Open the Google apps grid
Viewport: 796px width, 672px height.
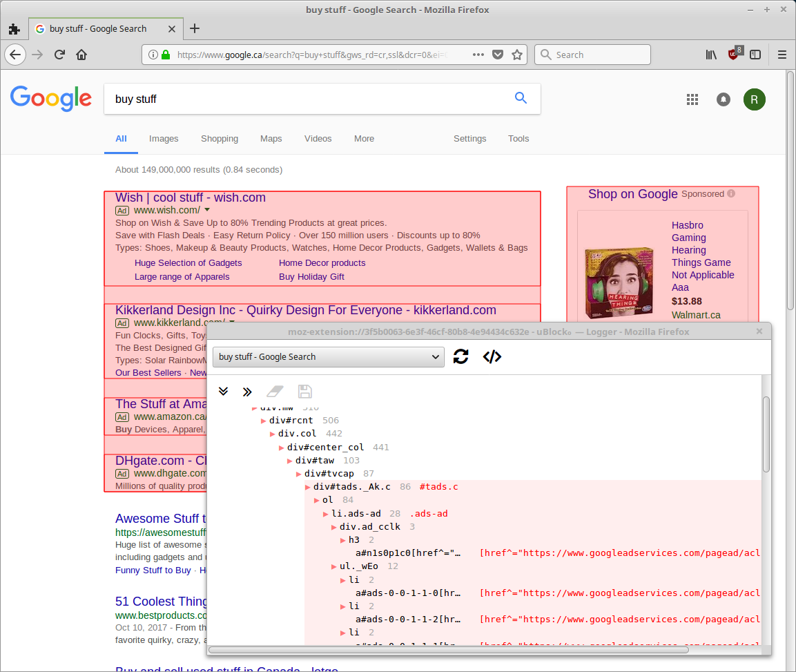[x=692, y=99]
